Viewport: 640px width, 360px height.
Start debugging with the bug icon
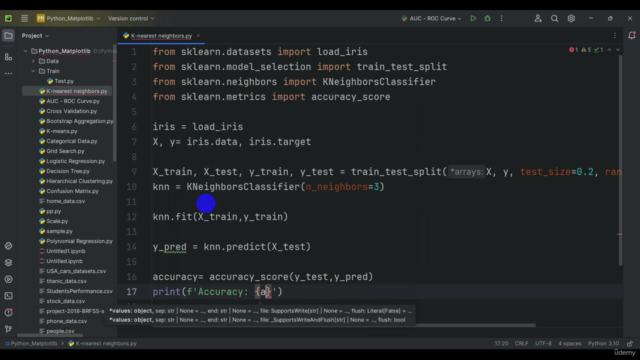(487, 18)
